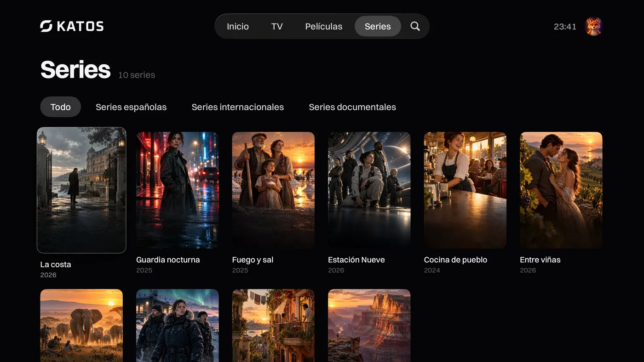Click the Entre viñas title text
644x362 pixels.
(x=540, y=260)
